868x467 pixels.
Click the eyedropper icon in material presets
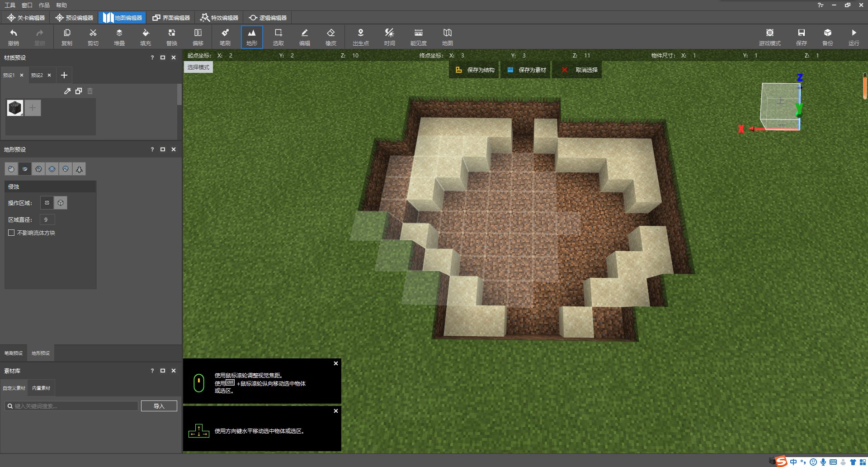67,91
